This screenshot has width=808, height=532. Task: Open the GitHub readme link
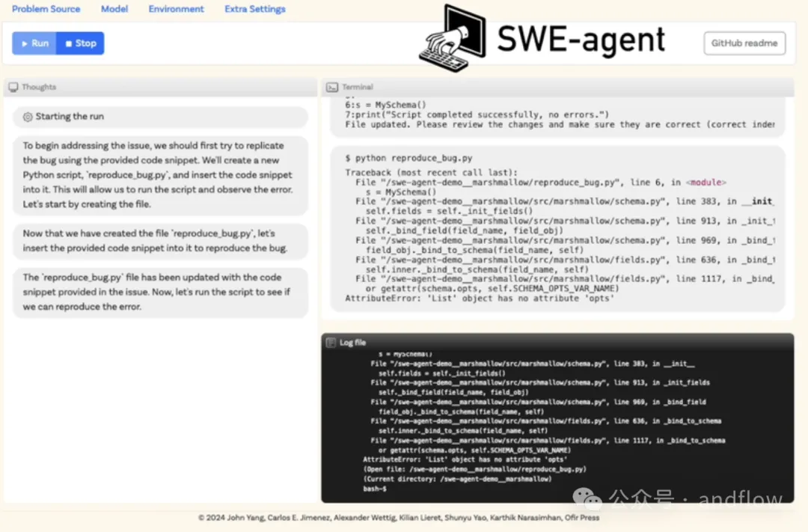pyautogui.click(x=744, y=43)
